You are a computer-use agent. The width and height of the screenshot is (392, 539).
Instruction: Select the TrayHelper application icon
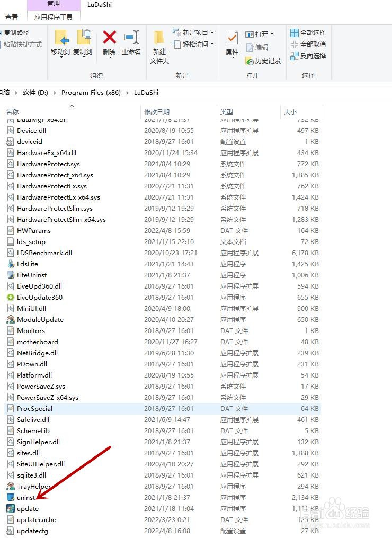tap(11, 486)
